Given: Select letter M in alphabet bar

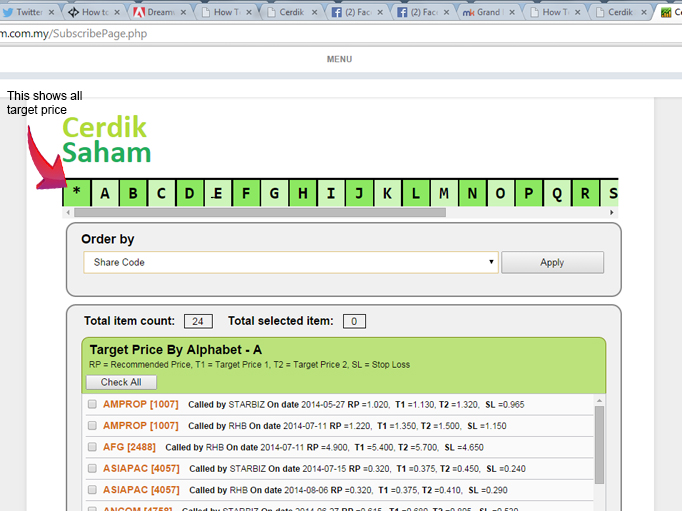Looking at the screenshot, I should pos(443,193).
